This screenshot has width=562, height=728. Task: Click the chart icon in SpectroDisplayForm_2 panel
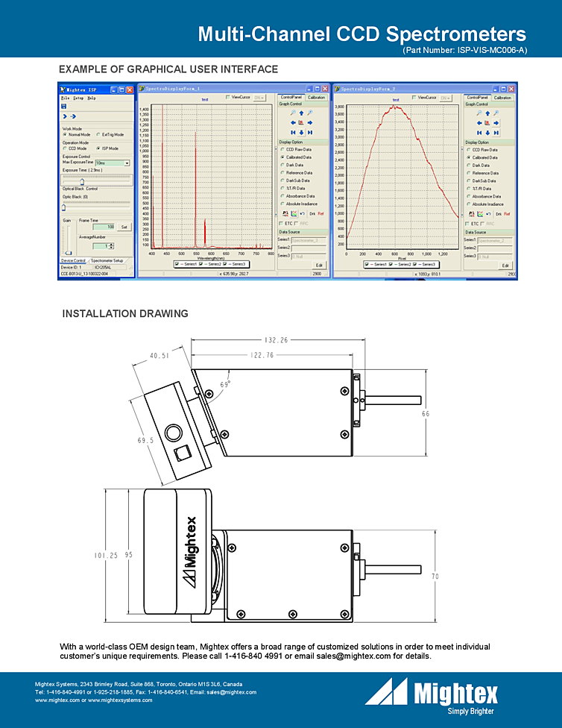coord(480,214)
